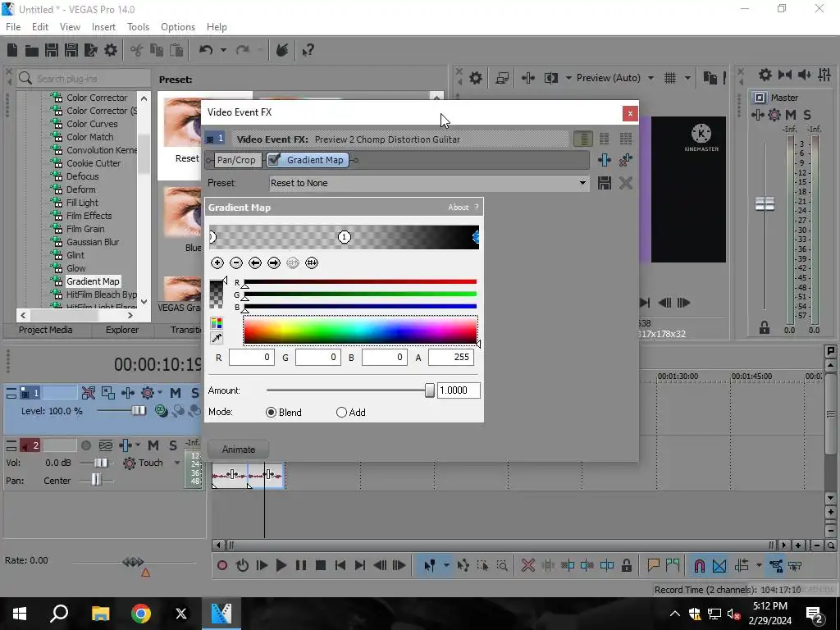Open the Insert menu

[103, 27]
